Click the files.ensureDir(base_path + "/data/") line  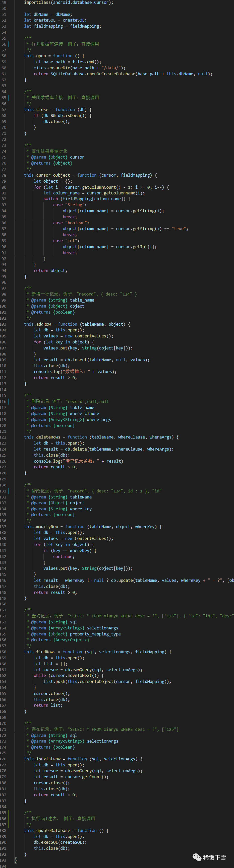[80, 68]
